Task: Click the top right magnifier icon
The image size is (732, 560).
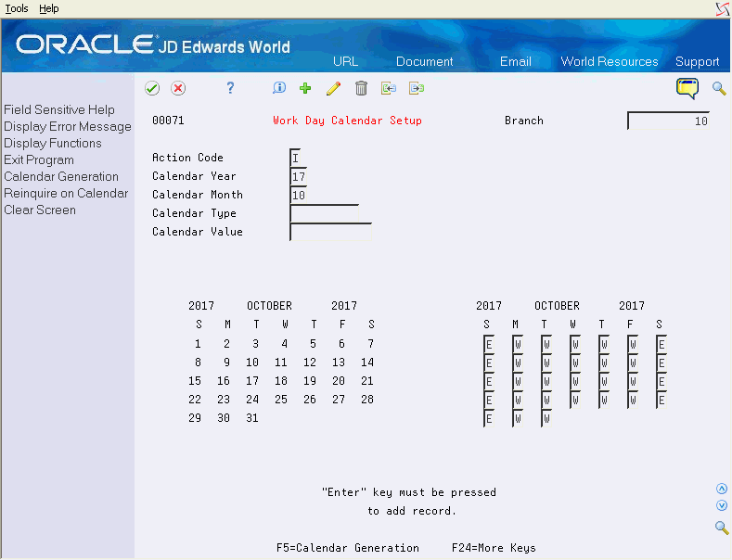Action: pyautogui.click(x=719, y=88)
